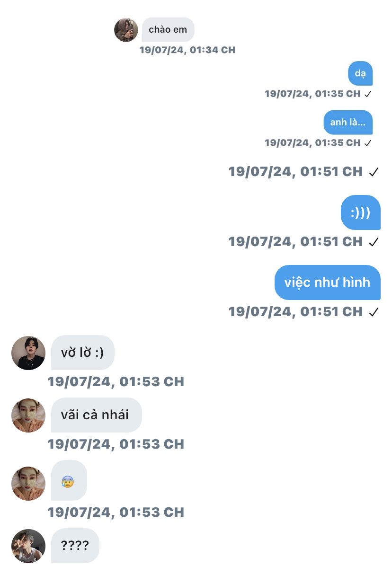Click the scared face emoji message

tap(69, 480)
